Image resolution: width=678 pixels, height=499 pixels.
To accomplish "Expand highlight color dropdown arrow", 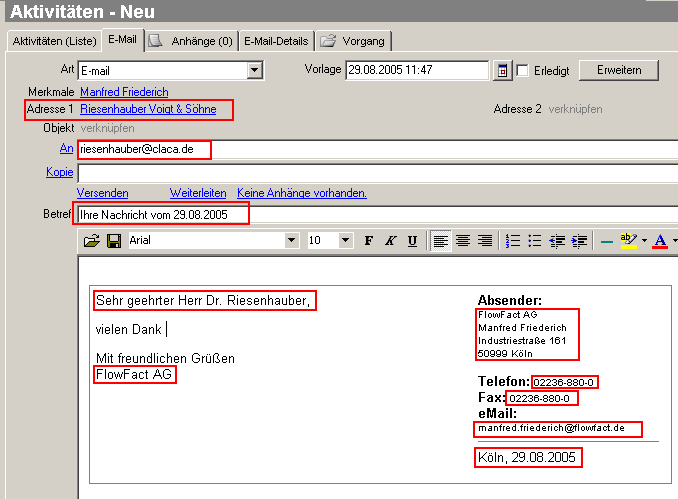I will (644, 240).
